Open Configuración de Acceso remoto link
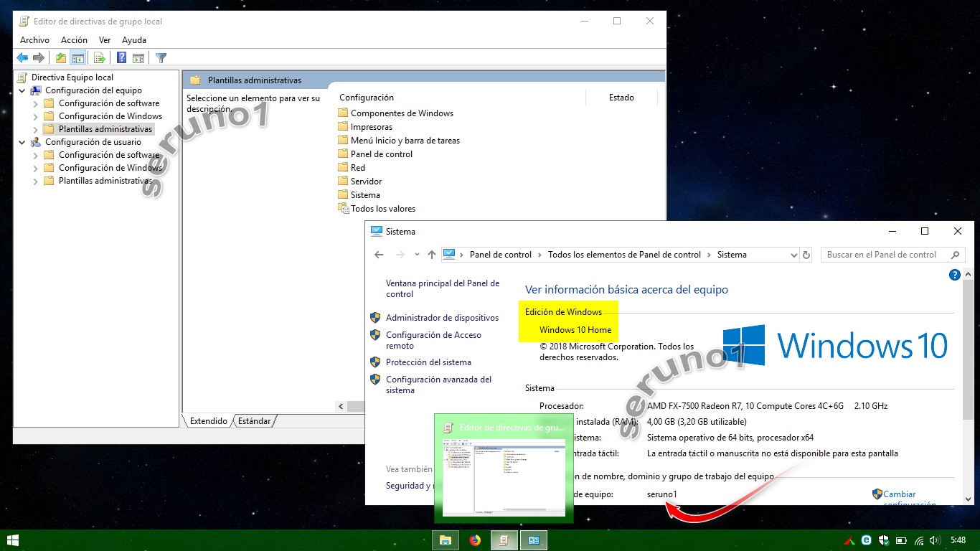 (433, 340)
